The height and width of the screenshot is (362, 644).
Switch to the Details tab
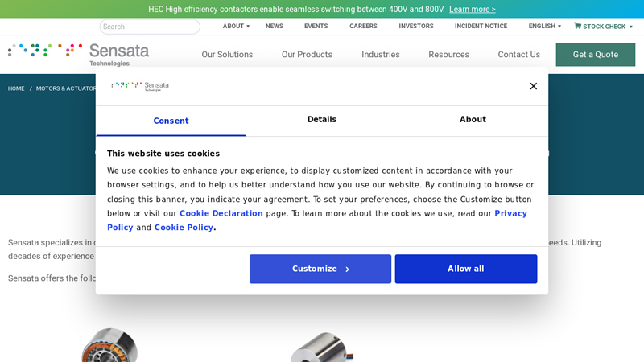321,120
